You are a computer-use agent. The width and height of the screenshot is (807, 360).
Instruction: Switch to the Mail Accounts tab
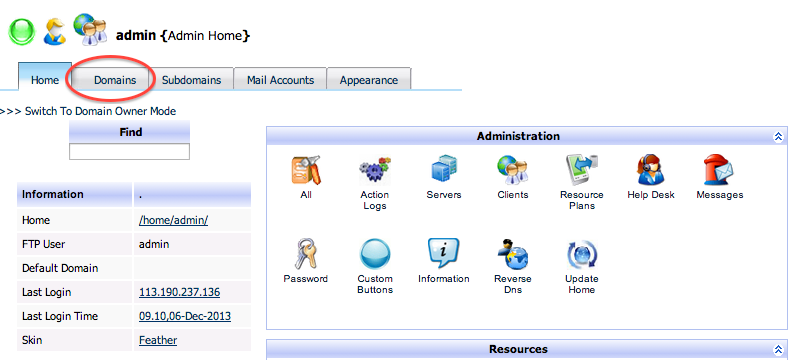pyautogui.click(x=280, y=80)
